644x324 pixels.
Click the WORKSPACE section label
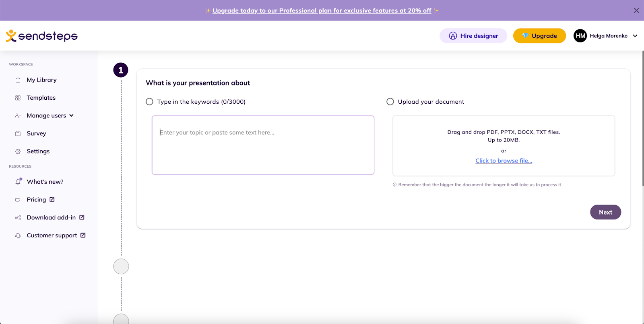(21, 64)
